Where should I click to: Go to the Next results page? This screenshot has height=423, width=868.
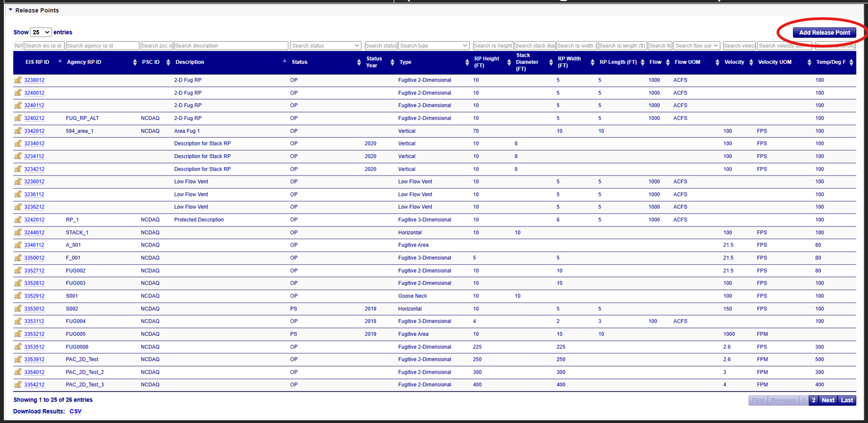(x=828, y=400)
